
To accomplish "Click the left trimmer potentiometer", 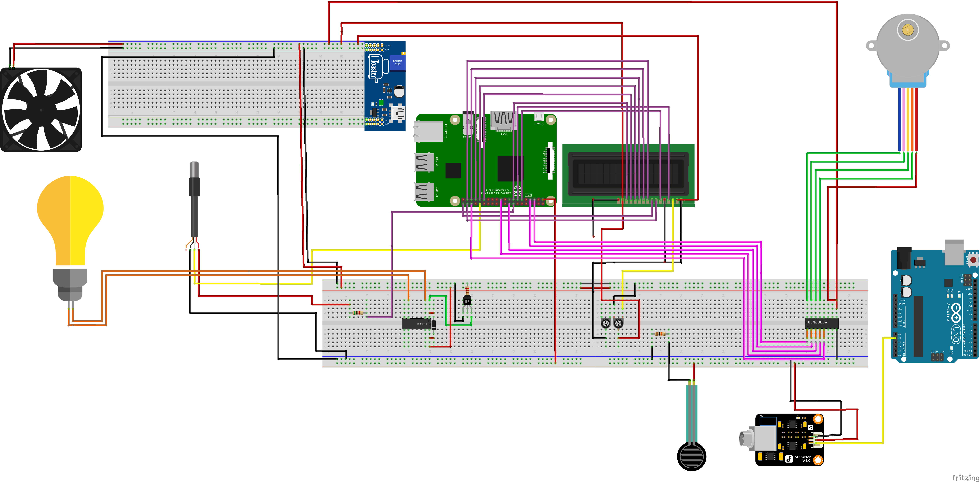I will (606, 324).
